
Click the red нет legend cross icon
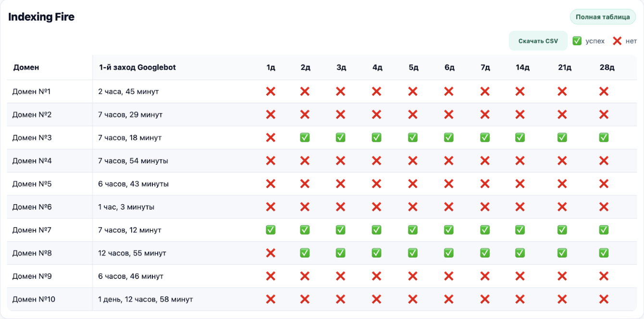pos(617,41)
